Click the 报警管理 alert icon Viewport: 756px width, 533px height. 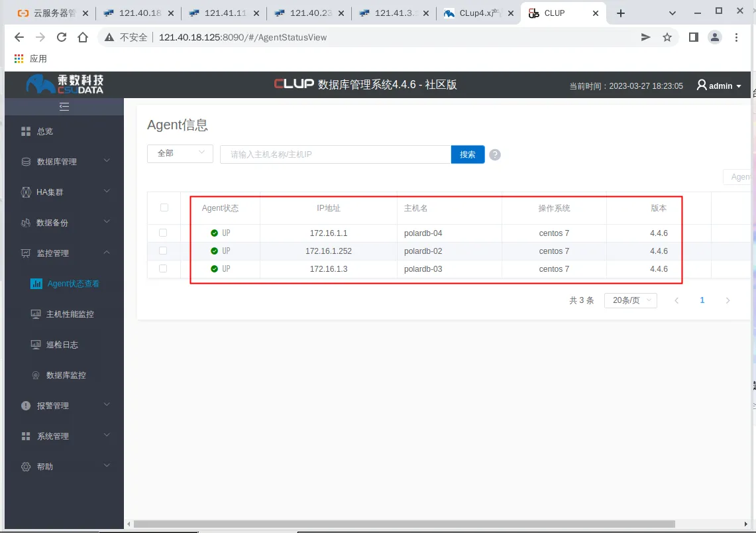[26, 406]
